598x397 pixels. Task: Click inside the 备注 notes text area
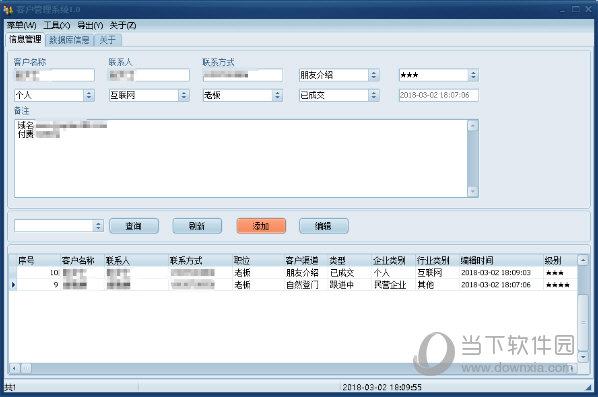pos(241,159)
